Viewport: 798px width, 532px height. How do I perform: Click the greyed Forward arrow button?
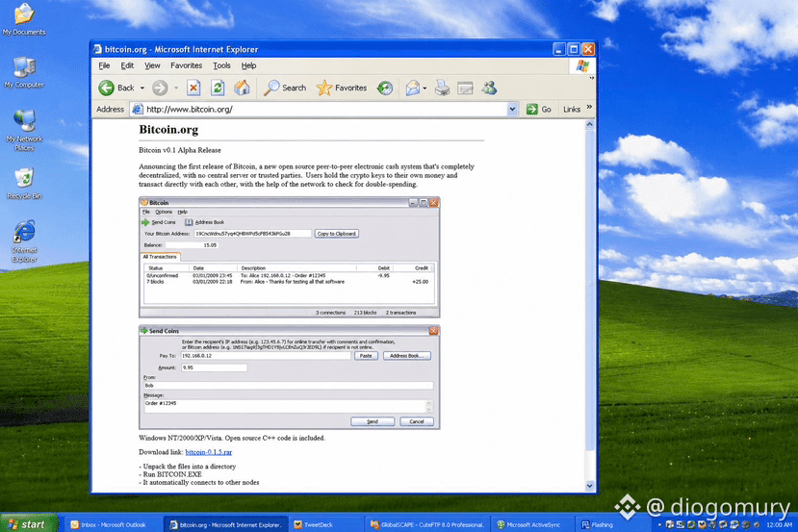coord(160,88)
